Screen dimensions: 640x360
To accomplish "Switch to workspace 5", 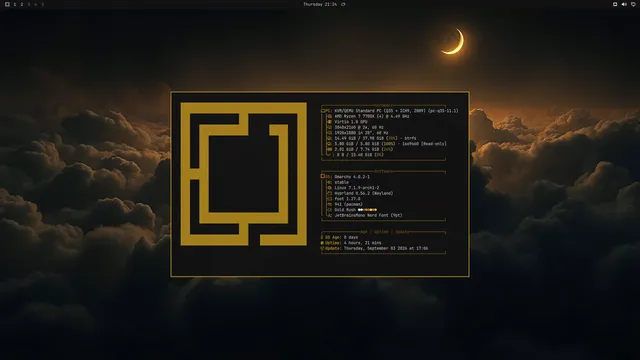I will [42, 4].
